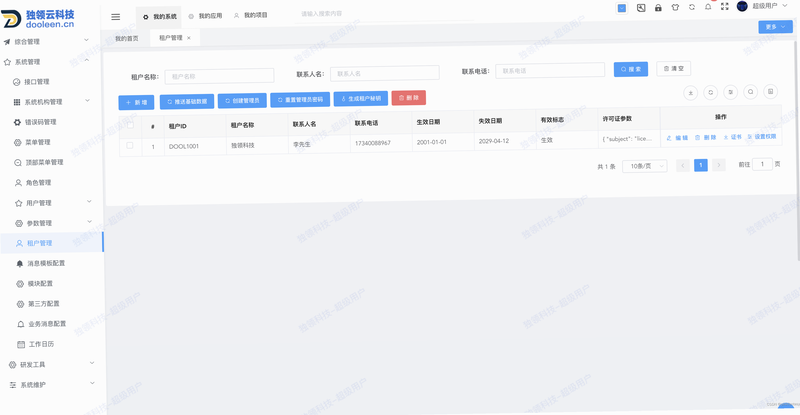
Task: Toggle the round search icon above the table
Action: coord(751,92)
